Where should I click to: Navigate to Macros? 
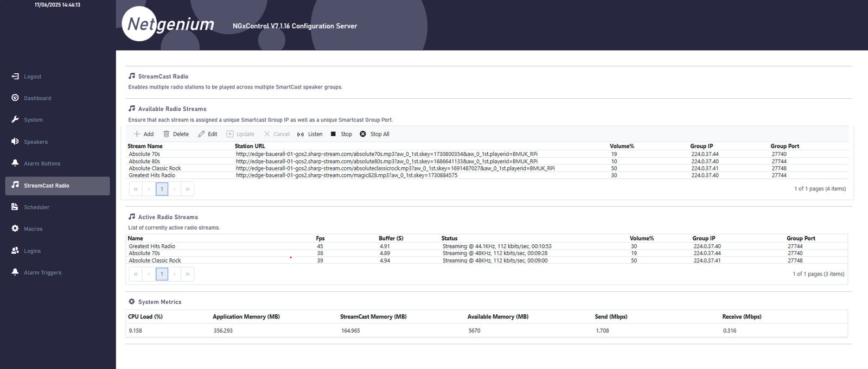(x=33, y=229)
